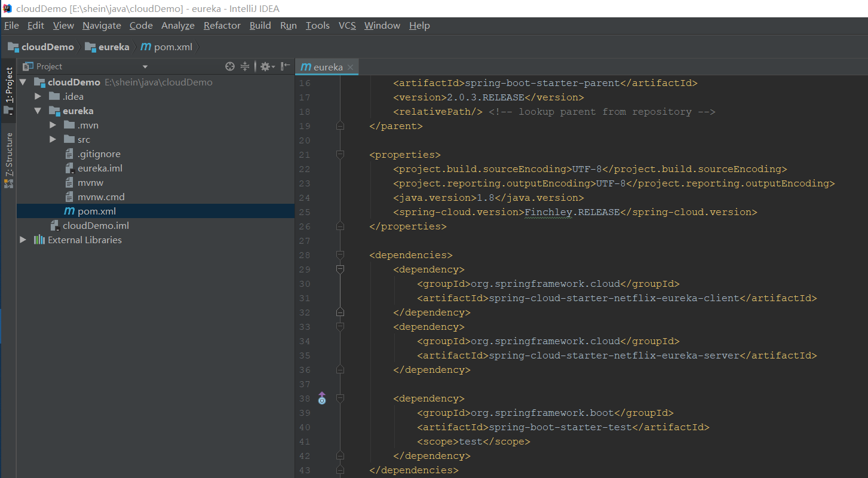Close the eureka editor tab
Image resolution: width=868 pixels, height=478 pixels.
[x=351, y=68]
